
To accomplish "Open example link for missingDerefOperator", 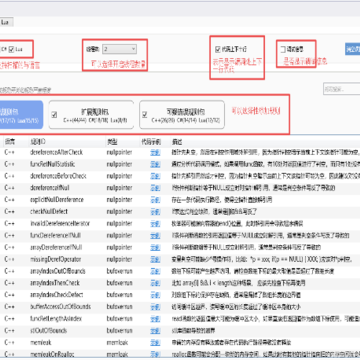I will pos(155,259).
